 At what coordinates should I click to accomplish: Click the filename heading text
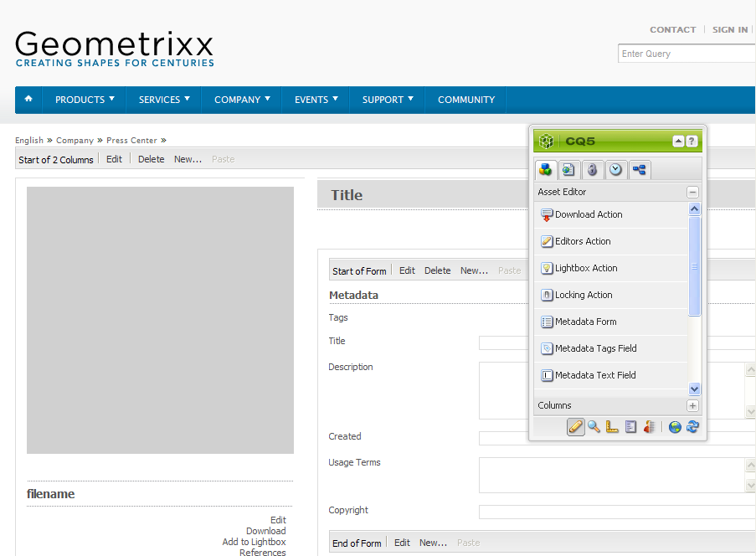click(x=50, y=494)
